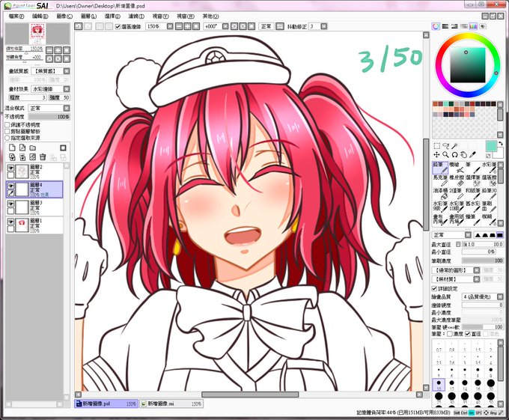Show the swatches panel icon

(473, 26)
